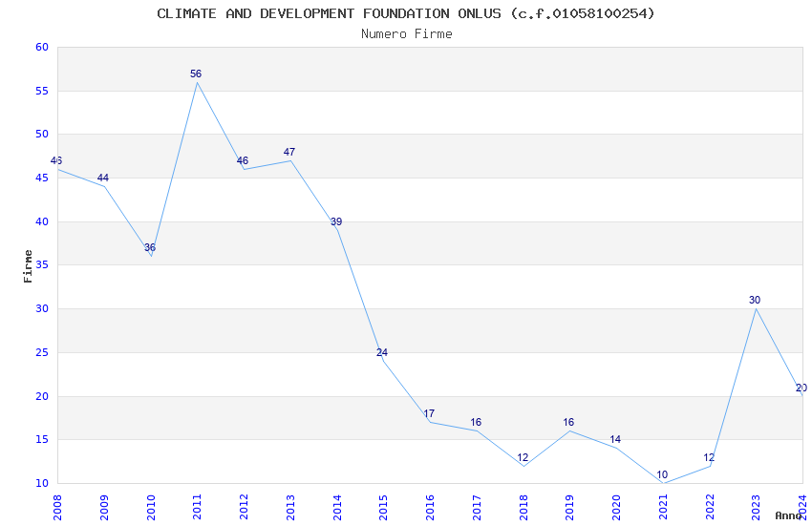The image size is (812, 525).
Task: Click the 'Anno' axis label
Action: 788,515
